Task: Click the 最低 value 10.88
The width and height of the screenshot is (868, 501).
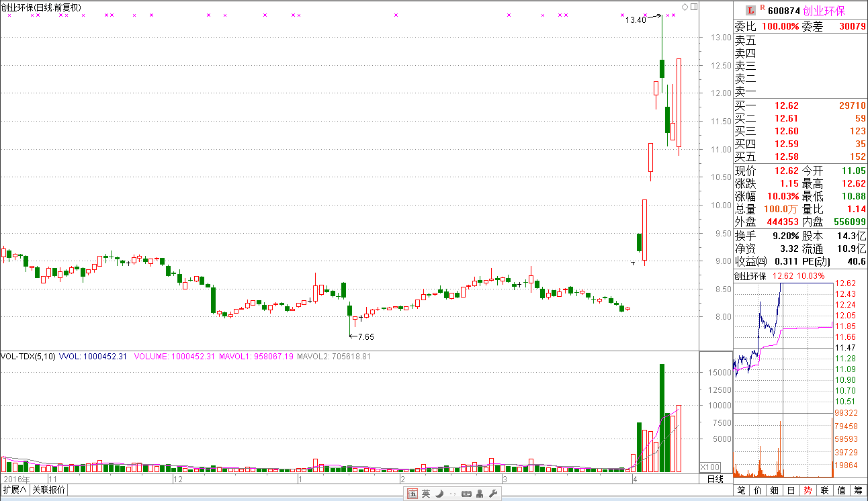Action: coord(854,197)
